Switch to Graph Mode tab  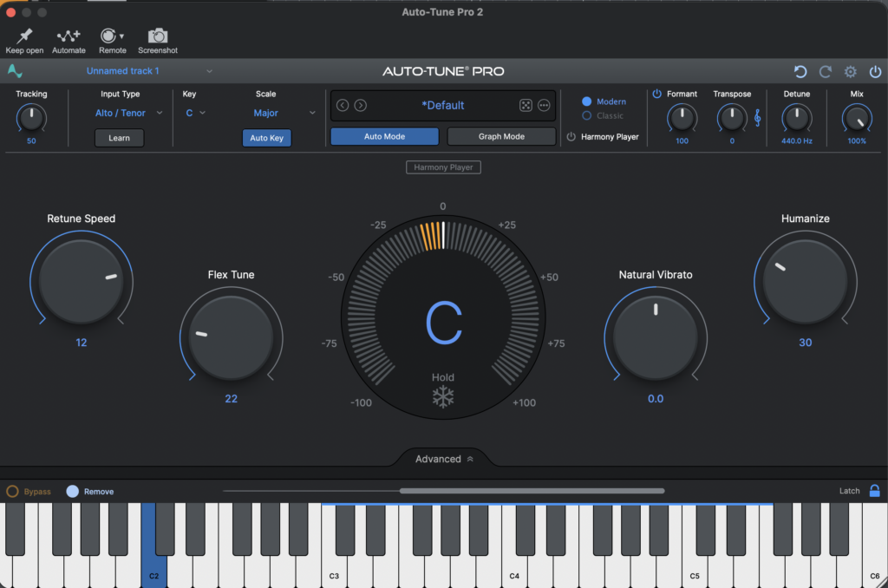(x=501, y=136)
